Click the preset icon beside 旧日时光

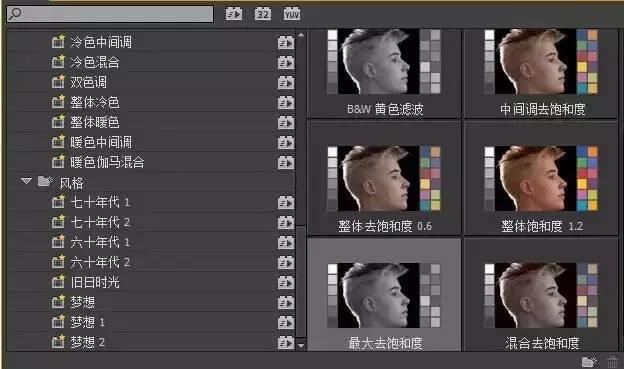[x=58, y=282]
